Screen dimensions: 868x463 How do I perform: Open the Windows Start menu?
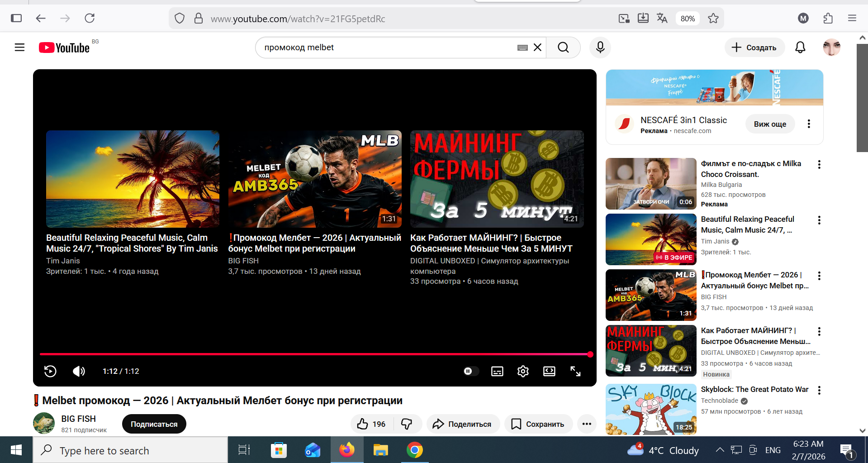coord(16,450)
